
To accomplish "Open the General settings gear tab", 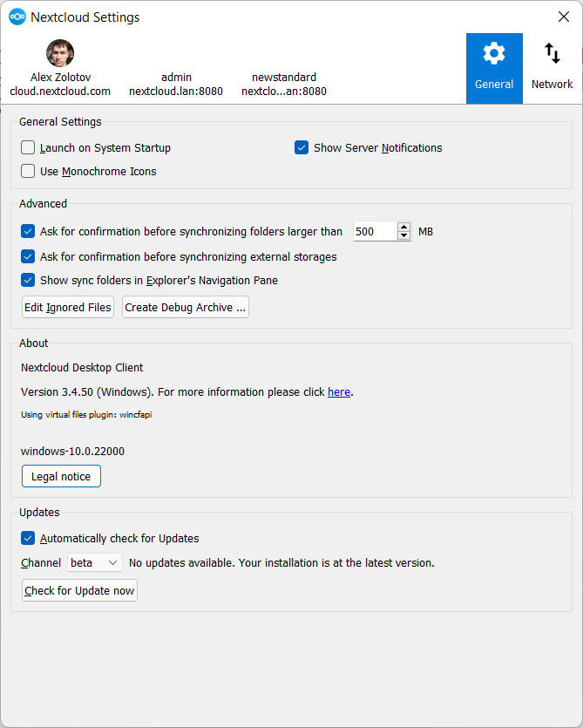I will [494, 68].
